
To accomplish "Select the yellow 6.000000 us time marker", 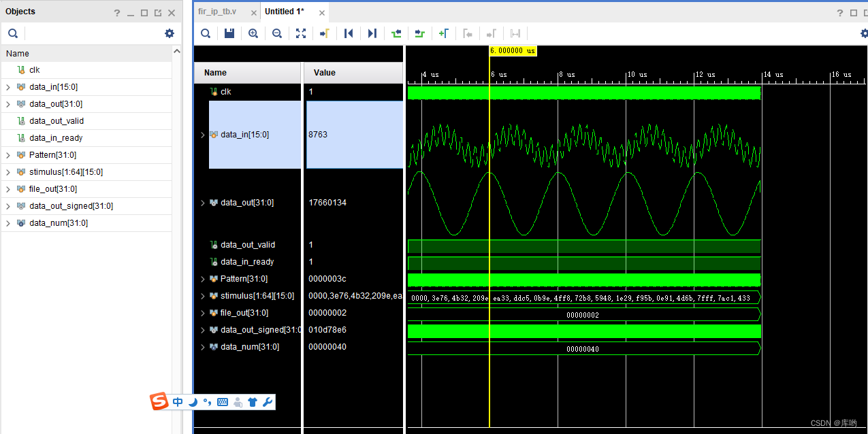I will click(512, 50).
